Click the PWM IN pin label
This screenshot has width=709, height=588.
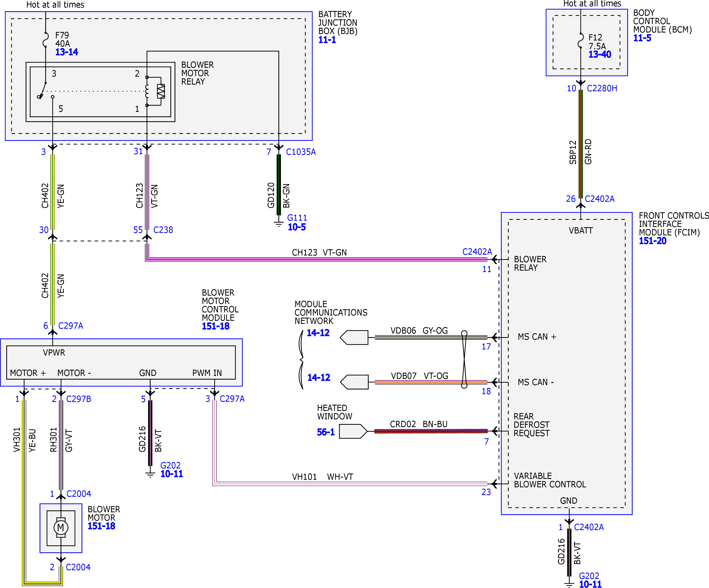(x=207, y=373)
